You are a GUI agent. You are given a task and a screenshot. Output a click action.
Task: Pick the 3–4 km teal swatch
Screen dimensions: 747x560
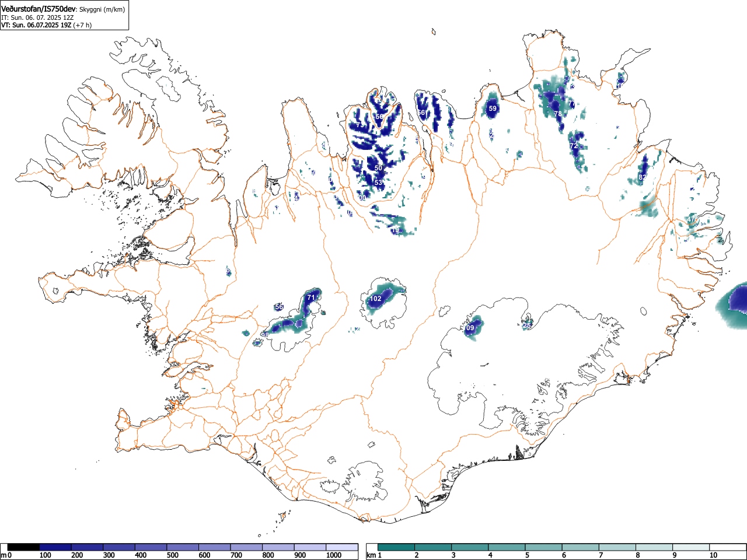point(470,547)
